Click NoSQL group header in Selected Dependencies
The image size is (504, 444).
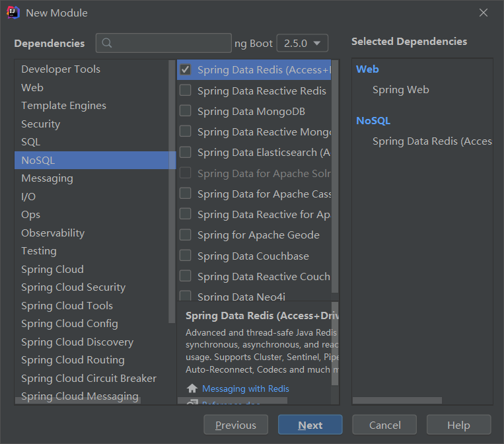coord(373,120)
